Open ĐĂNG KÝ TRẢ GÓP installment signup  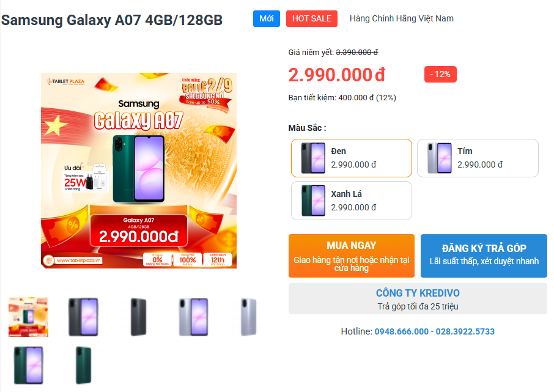(x=484, y=256)
